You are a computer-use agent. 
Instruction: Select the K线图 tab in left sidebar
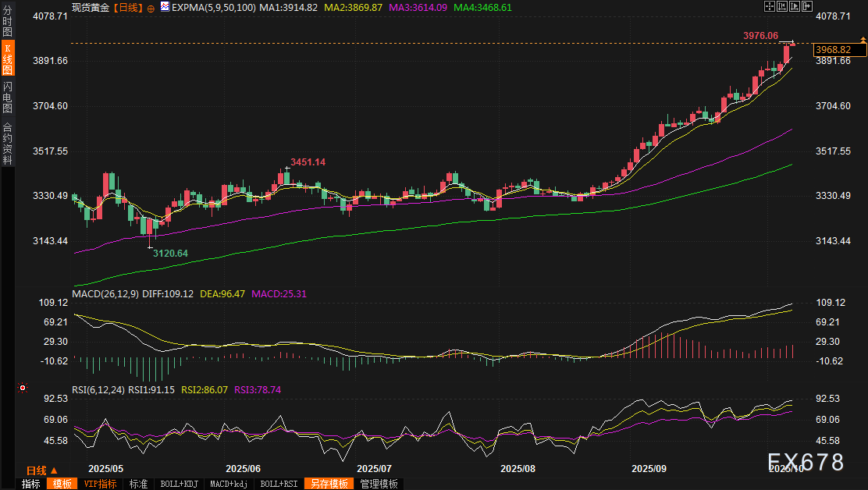tap(7, 59)
